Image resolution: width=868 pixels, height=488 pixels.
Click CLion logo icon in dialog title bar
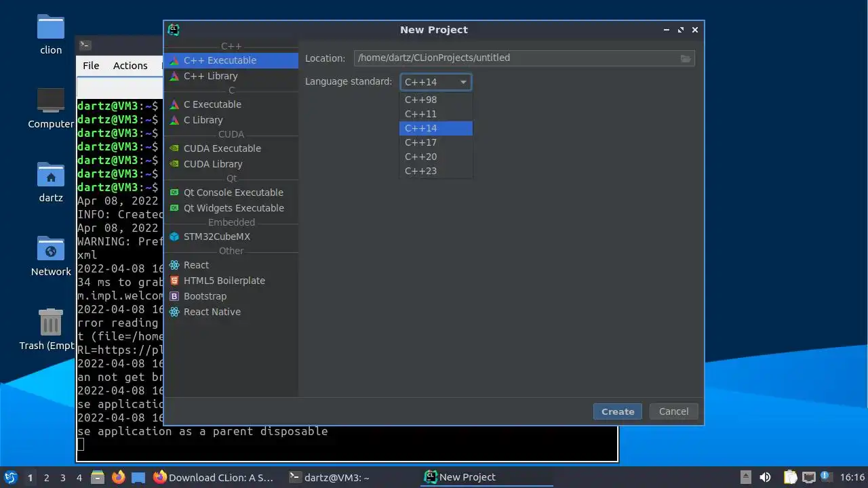[x=174, y=30]
